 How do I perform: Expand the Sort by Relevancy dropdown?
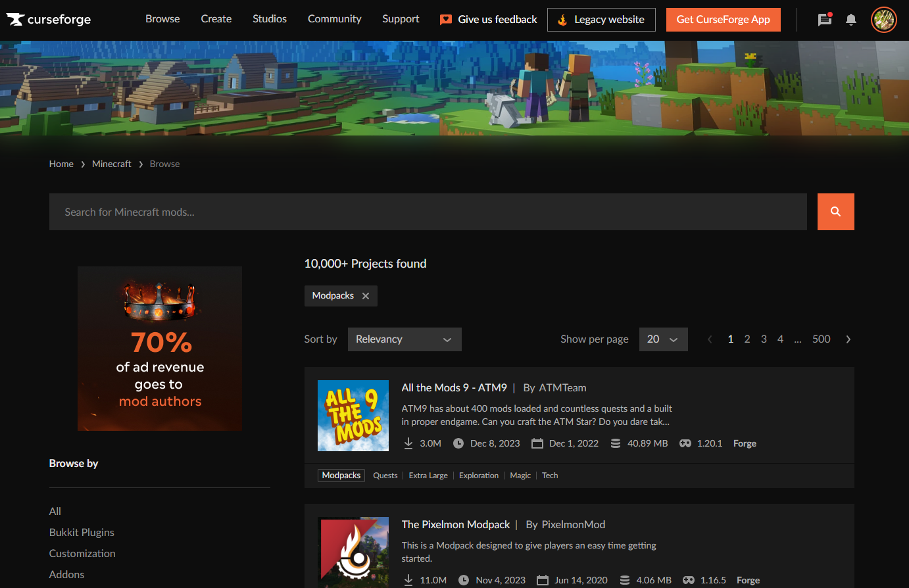(x=404, y=339)
